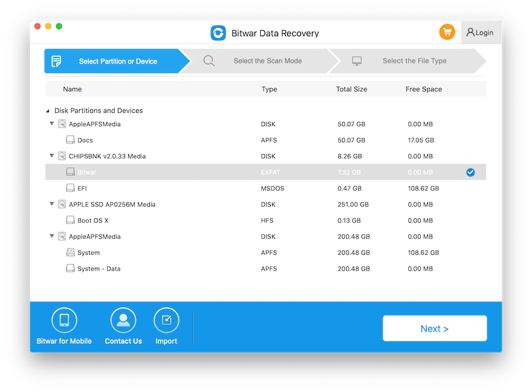Screen dimensions: 532x392
Task: Collapse the CHIPSBNK v2.0.33 Media node
Action: click(51, 156)
